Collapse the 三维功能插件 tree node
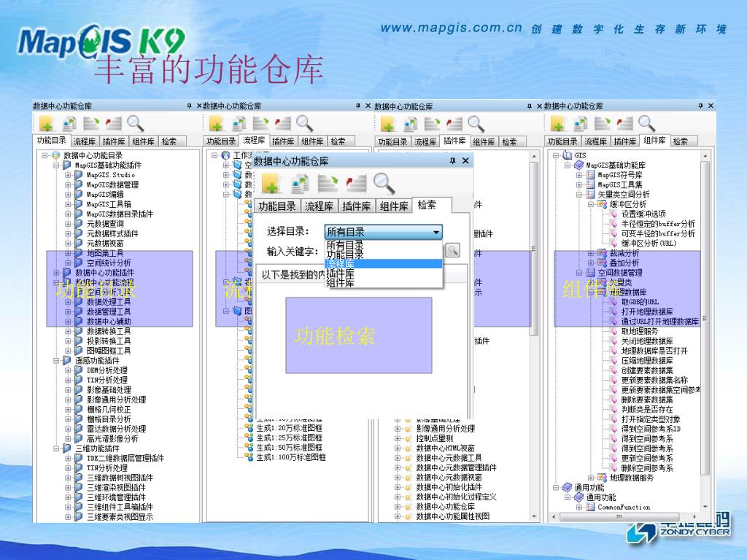Viewport: 747px width, 560px height. (56, 448)
